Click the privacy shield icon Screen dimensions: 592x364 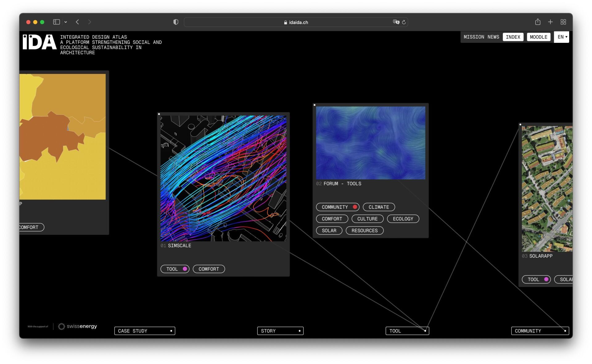176,22
